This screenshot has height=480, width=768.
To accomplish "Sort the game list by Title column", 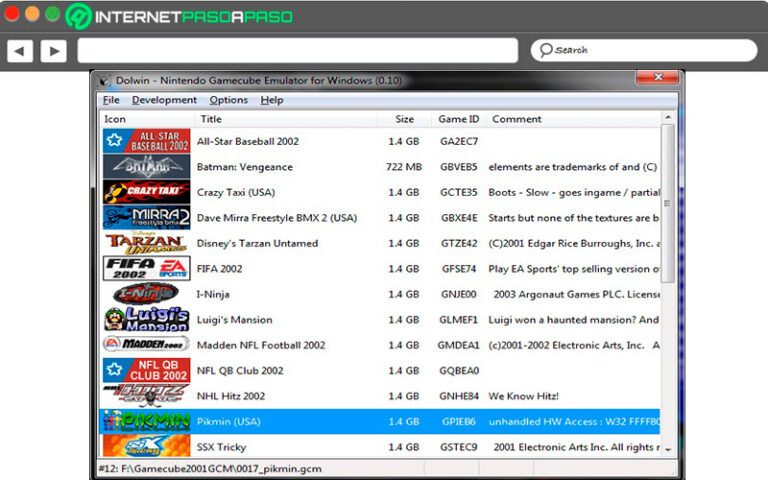I will [x=285, y=119].
